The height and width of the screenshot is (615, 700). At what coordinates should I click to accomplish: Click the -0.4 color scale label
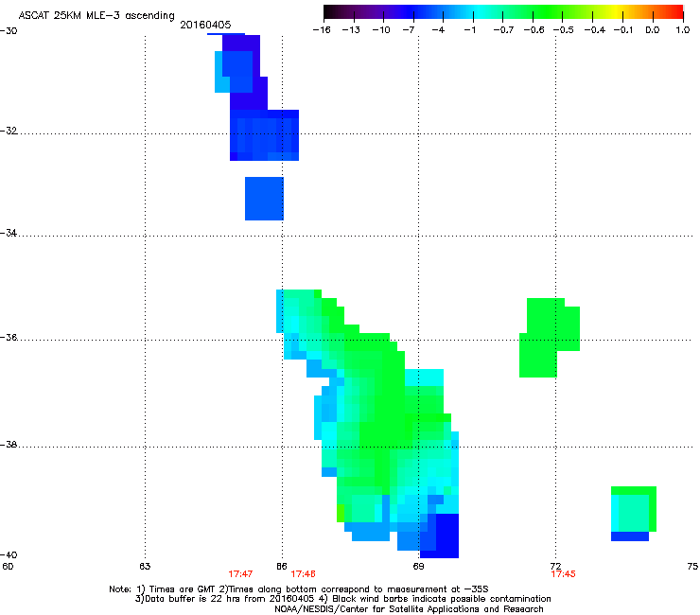click(595, 30)
